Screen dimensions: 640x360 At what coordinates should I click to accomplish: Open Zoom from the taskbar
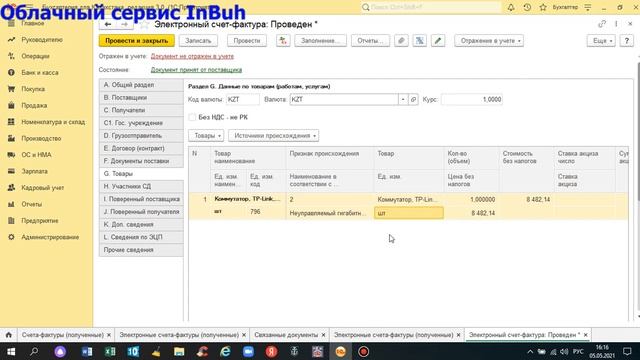point(248,351)
